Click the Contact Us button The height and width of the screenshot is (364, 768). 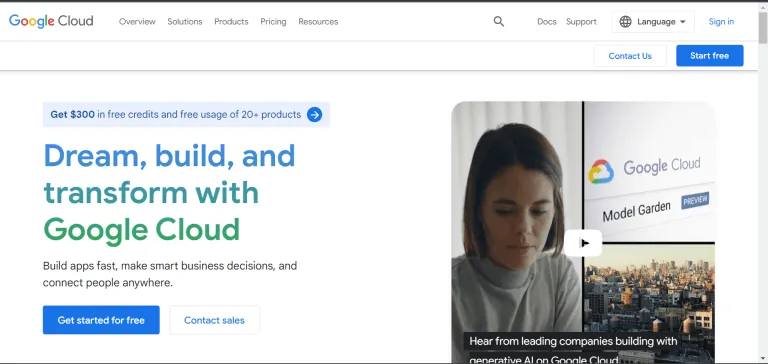pos(630,56)
